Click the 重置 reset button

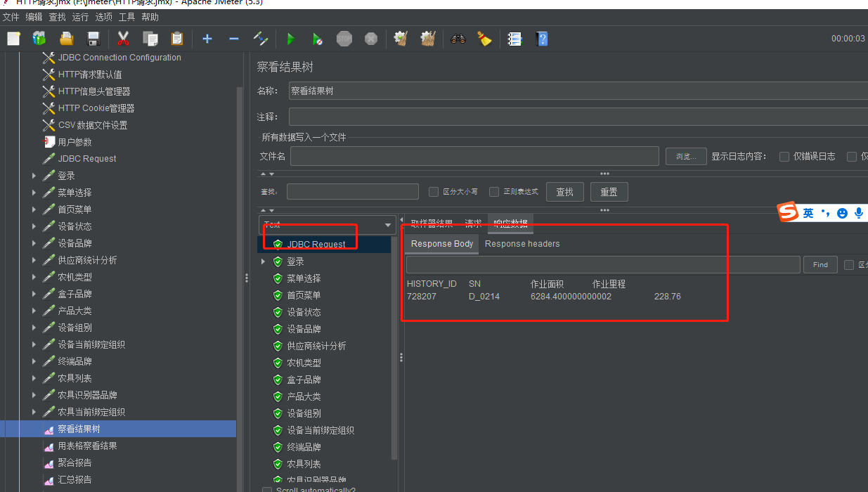[x=609, y=192]
